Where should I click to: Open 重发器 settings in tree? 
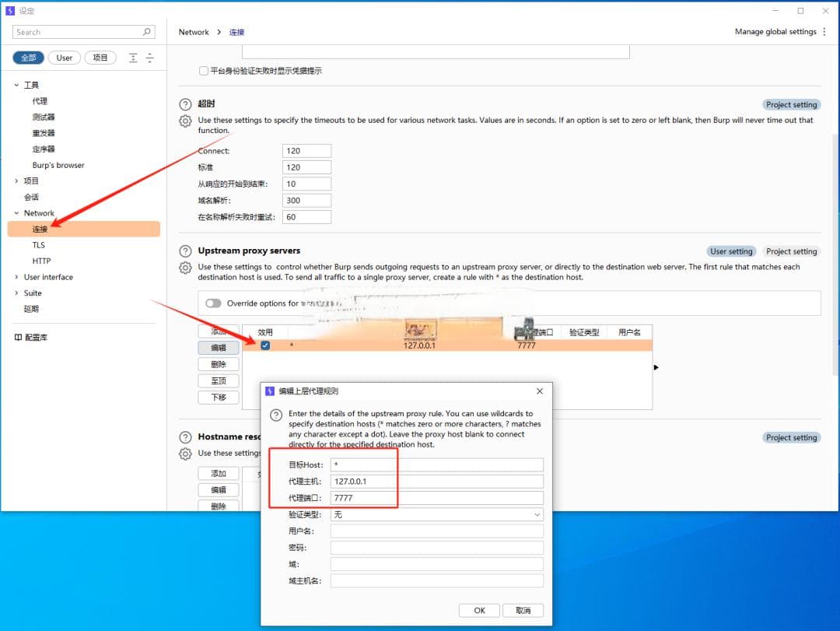click(x=44, y=134)
